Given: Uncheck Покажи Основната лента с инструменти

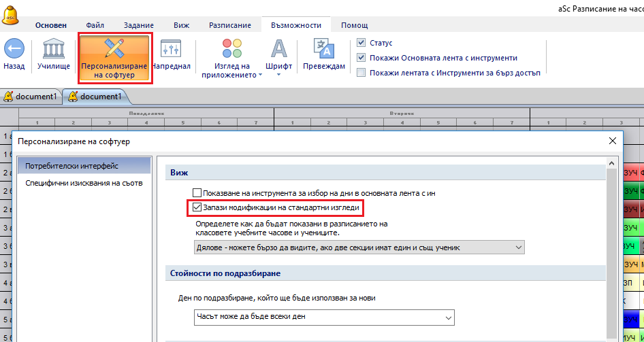Looking at the screenshot, I should click(361, 58).
